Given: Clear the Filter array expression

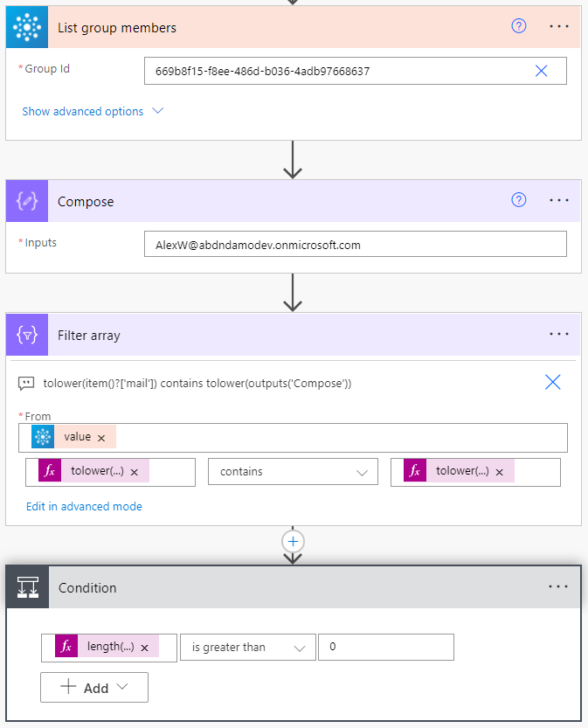Looking at the screenshot, I should (x=551, y=382).
